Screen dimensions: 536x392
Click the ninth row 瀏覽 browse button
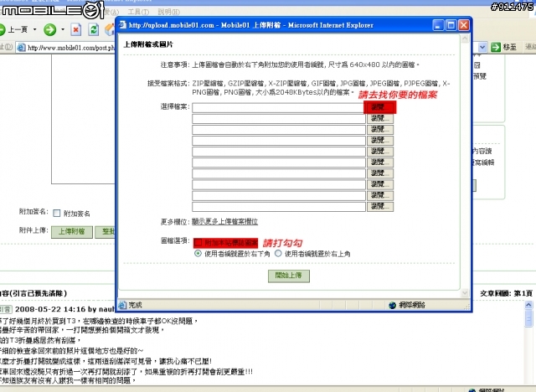(380, 195)
